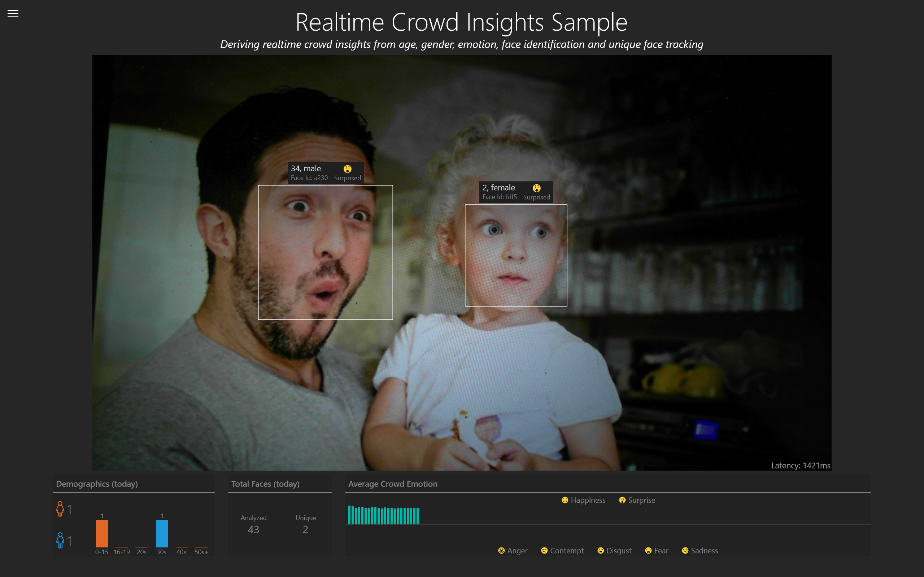924x577 pixels.
Task: Click the Analyzed faces count of 43
Action: tap(253, 530)
